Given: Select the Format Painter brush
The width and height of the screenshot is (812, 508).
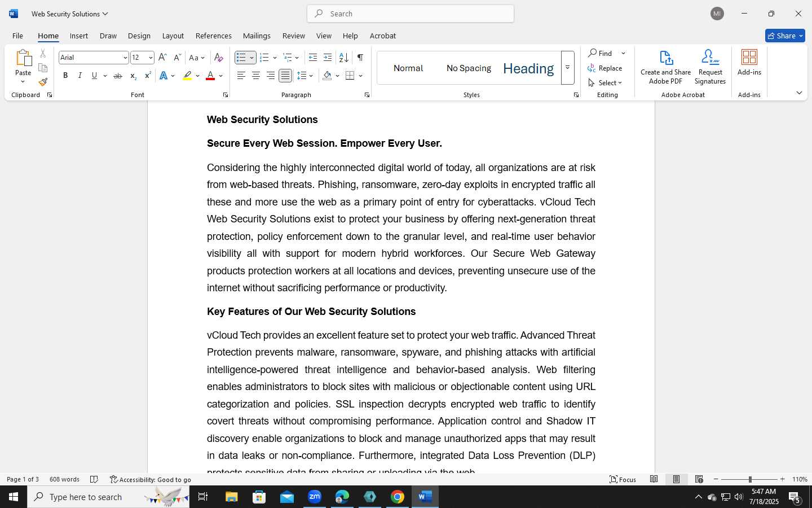Looking at the screenshot, I should (43, 82).
